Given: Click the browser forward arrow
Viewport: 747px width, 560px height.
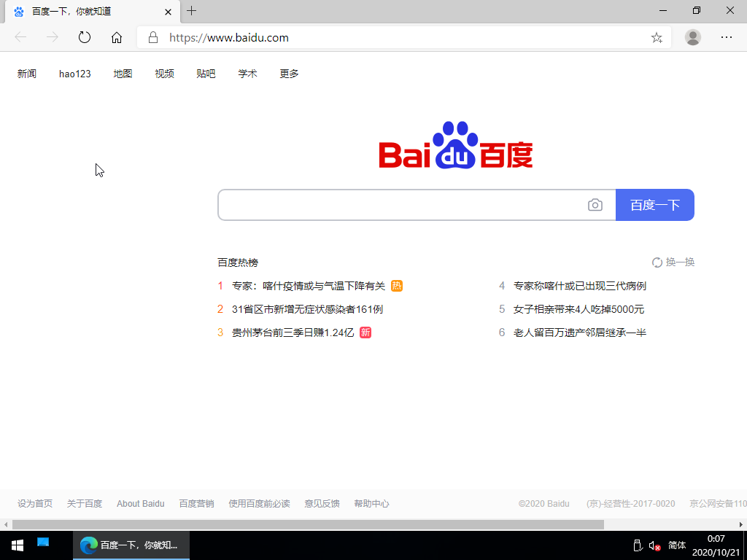Looking at the screenshot, I should coord(52,37).
